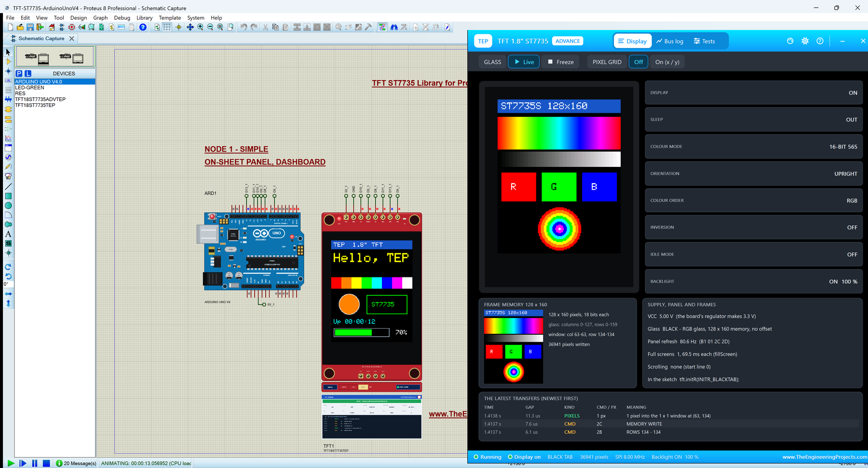This screenshot has width=868, height=468.
Task: Select the Generator Mode tool
Action: point(8,157)
